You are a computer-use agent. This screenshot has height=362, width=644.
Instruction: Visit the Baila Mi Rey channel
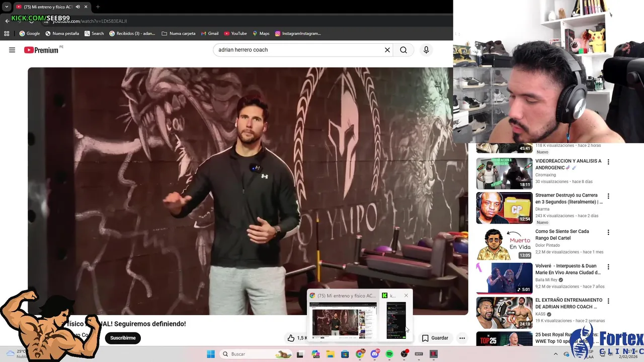click(x=546, y=280)
